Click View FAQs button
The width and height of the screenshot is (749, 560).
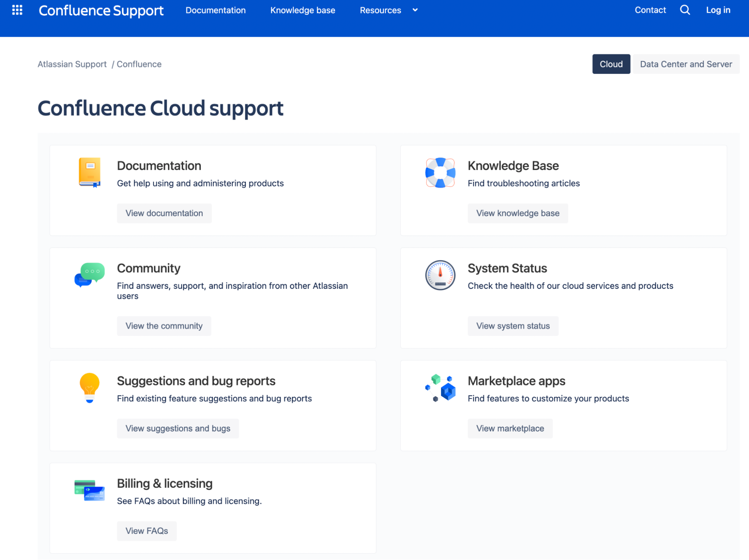coord(147,531)
